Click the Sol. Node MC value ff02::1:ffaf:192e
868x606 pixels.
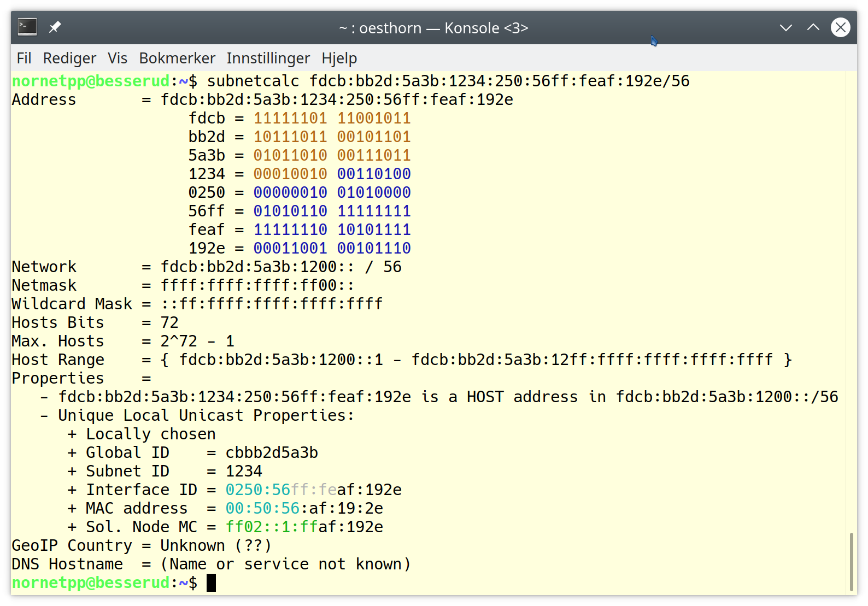(x=304, y=527)
